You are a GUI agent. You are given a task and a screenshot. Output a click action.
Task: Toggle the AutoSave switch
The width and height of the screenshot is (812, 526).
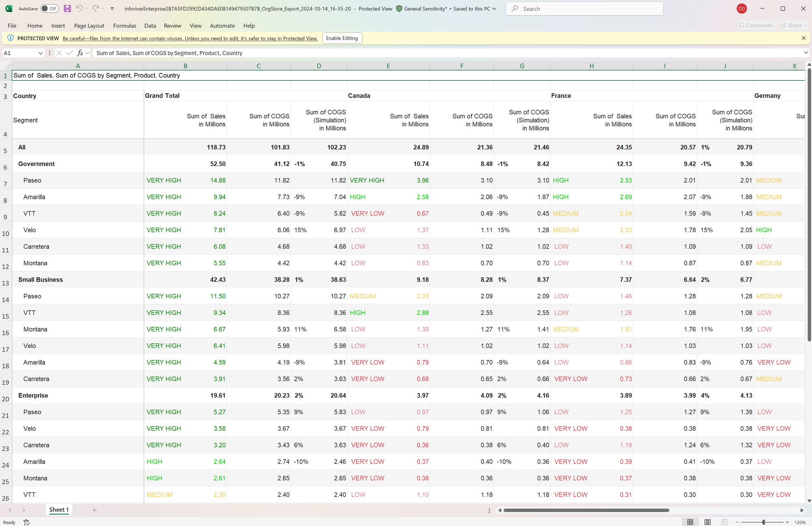point(49,8)
